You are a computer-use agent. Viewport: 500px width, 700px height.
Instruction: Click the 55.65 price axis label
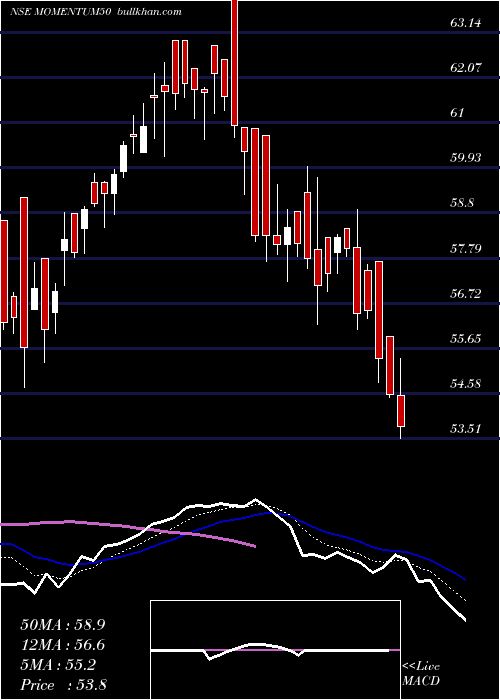pyautogui.click(x=466, y=338)
